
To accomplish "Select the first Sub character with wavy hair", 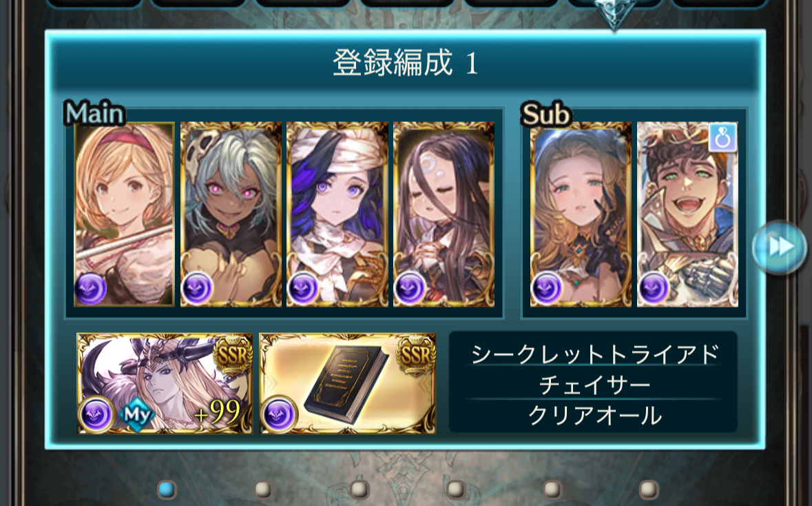I will (x=581, y=214).
